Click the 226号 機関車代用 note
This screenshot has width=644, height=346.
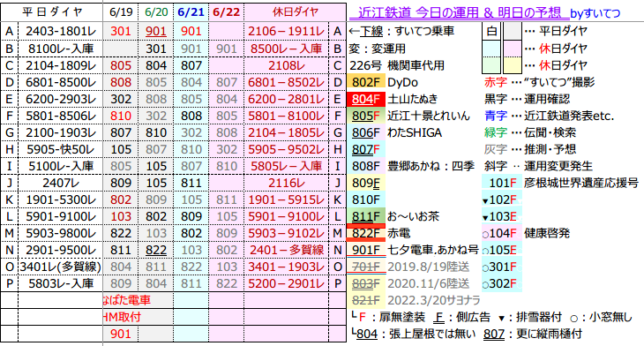(397, 65)
